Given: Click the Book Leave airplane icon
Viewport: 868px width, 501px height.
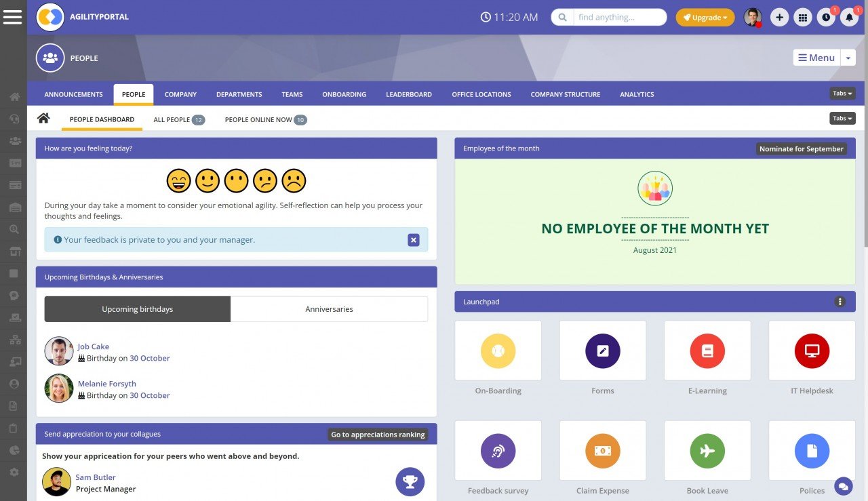Looking at the screenshot, I should point(707,450).
